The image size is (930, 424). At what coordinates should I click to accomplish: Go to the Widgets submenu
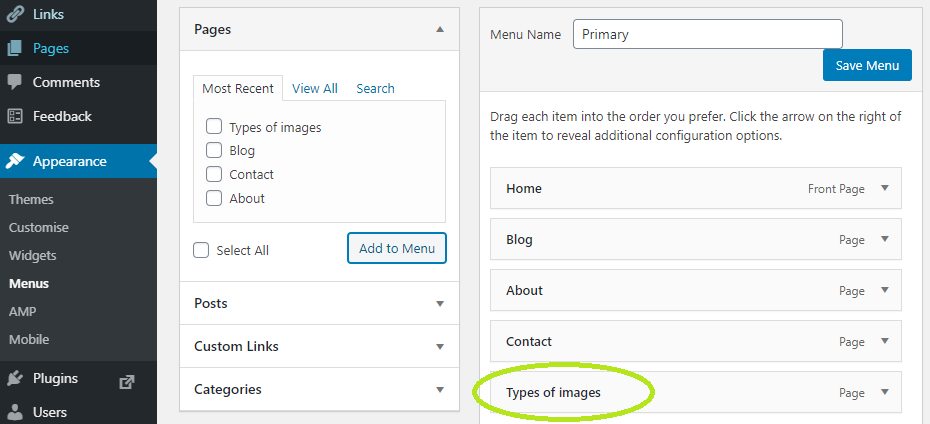(x=33, y=256)
